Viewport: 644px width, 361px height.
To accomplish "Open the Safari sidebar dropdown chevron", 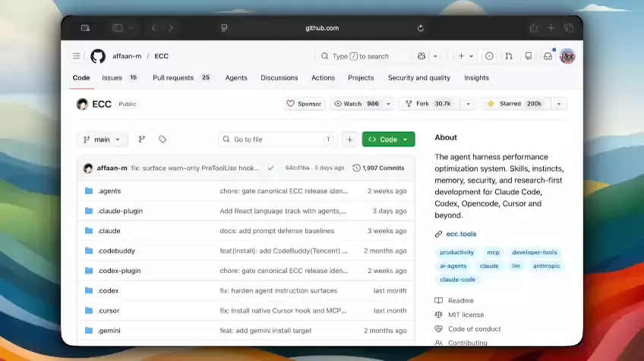I will pos(132,28).
